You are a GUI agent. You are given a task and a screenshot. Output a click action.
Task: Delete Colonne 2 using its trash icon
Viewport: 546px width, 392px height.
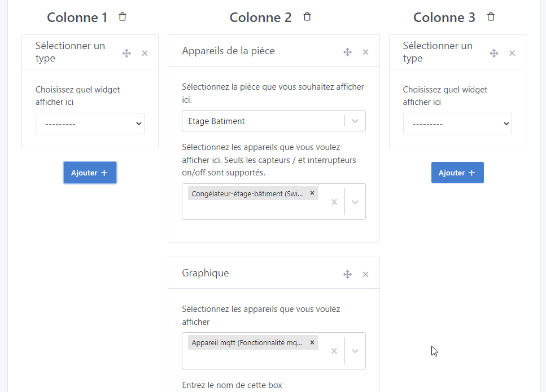[307, 17]
